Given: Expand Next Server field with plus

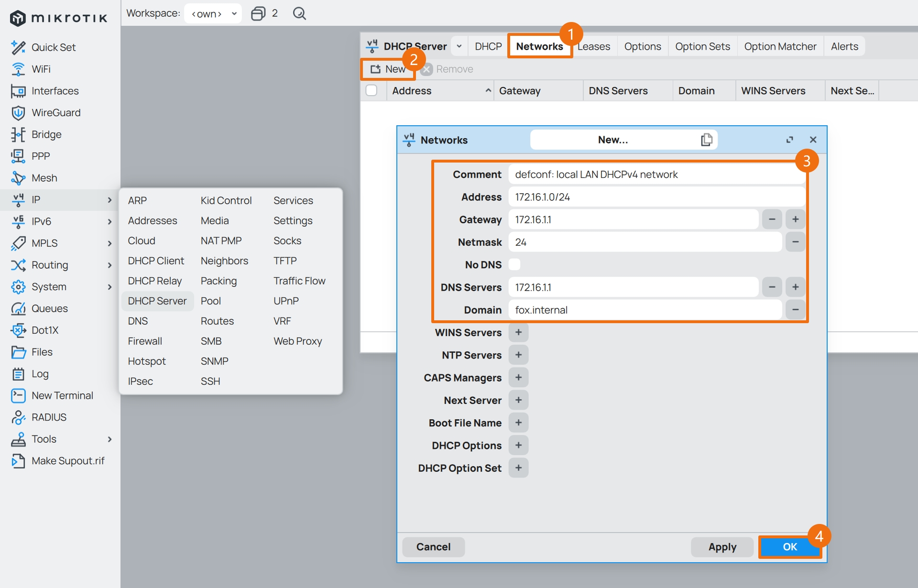Looking at the screenshot, I should (518, 400).
